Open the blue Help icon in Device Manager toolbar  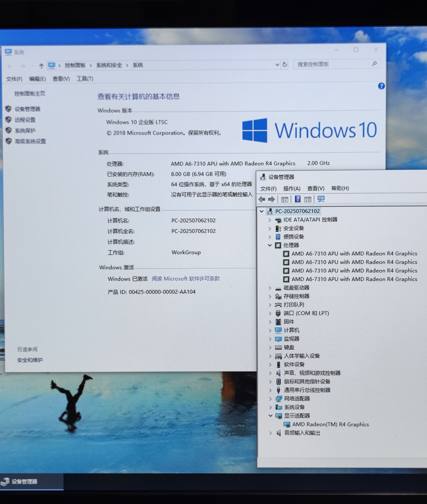(298, 199)
